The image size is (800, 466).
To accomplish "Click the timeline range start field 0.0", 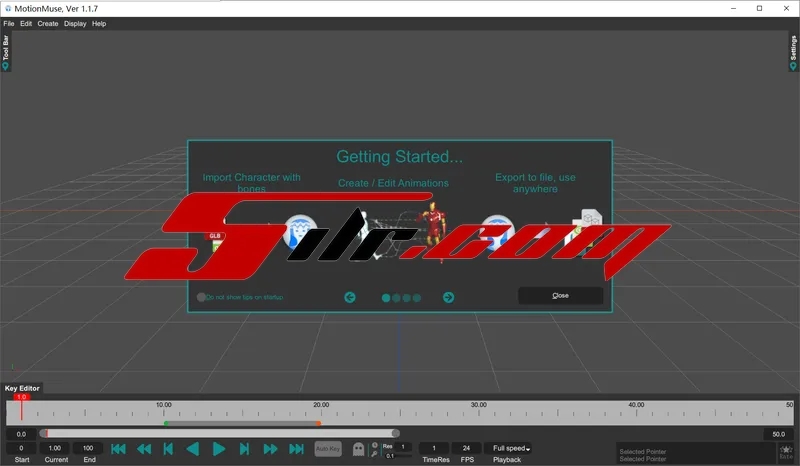I will (21, 434).
